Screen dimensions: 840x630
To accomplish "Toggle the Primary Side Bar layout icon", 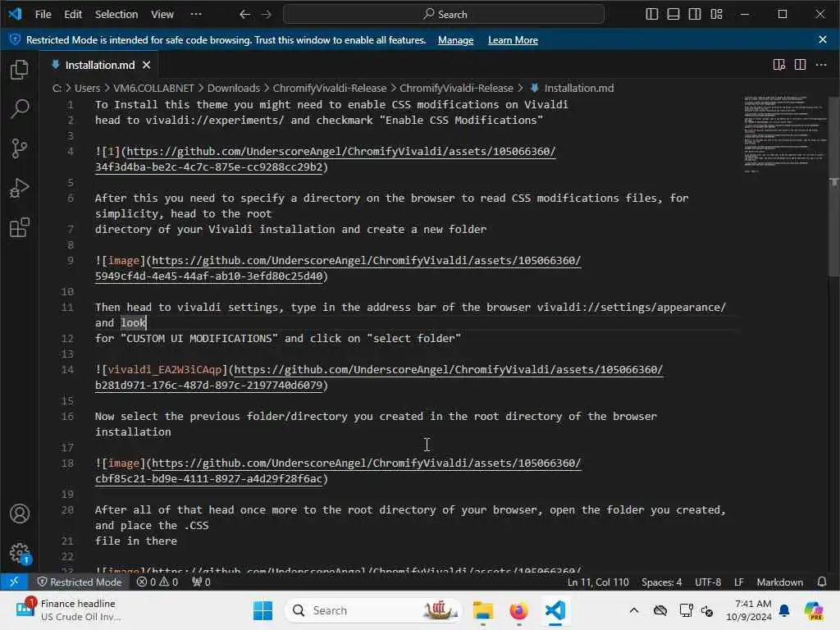I will coord(652,15).
